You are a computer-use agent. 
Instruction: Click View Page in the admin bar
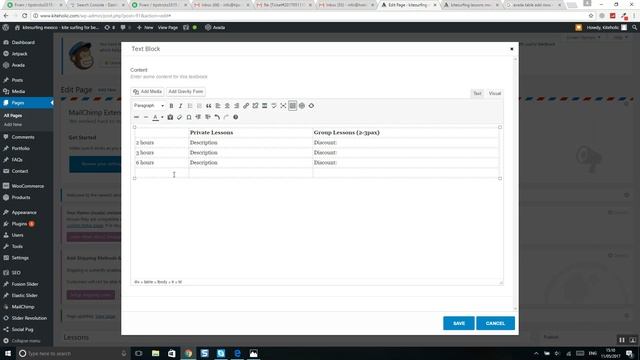[x=168, y=27]
